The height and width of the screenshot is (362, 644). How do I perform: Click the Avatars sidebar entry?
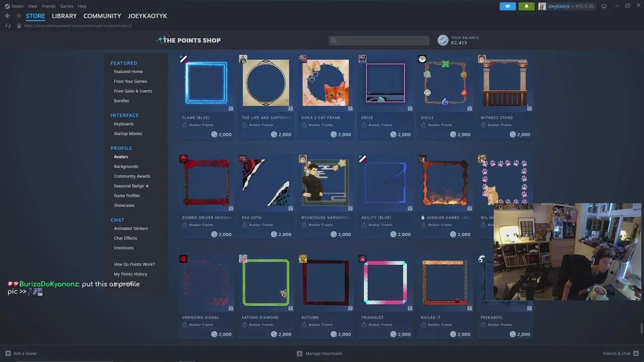tap(121, 157)
